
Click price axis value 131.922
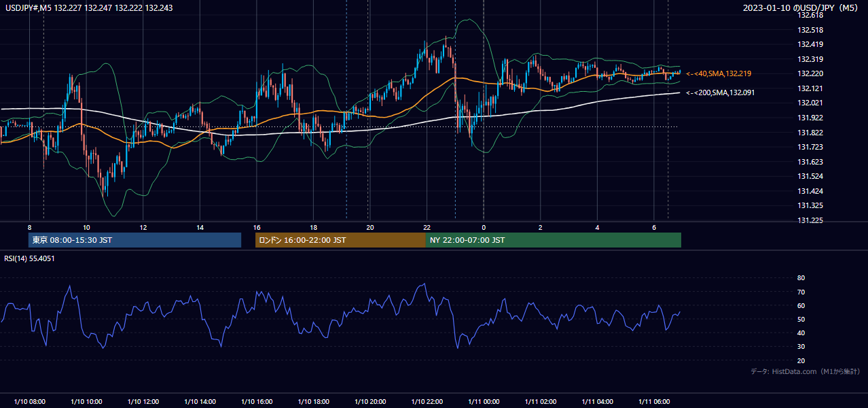(810, 118)
